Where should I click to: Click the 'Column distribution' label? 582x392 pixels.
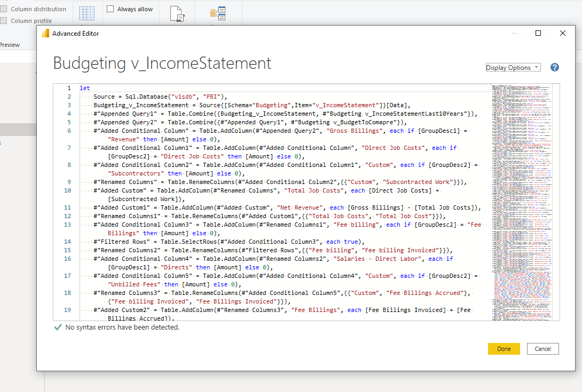[38, 9]
